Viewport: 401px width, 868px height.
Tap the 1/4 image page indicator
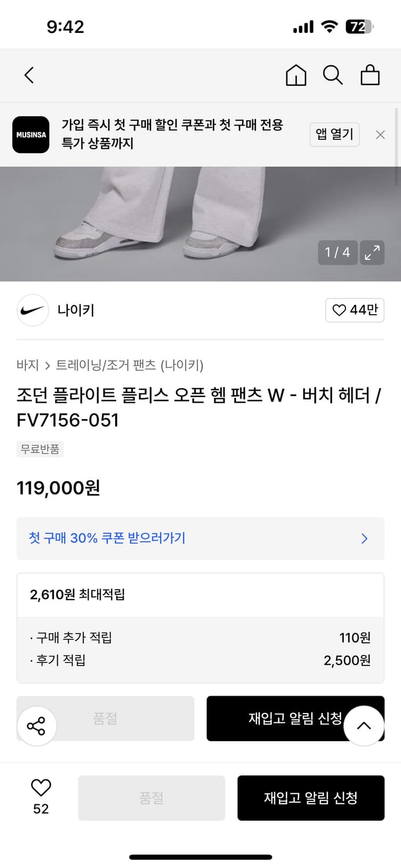[337, 253]
